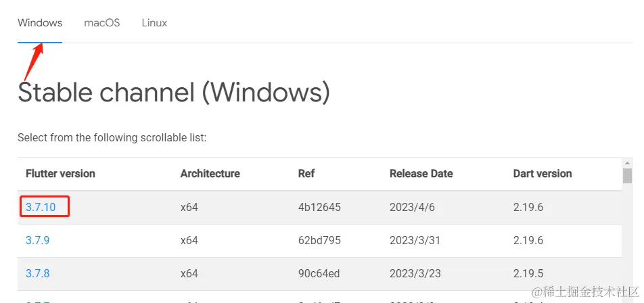Click the release date 2023/3/31
This screenshot has width=644, height=303.
[416, 240]
